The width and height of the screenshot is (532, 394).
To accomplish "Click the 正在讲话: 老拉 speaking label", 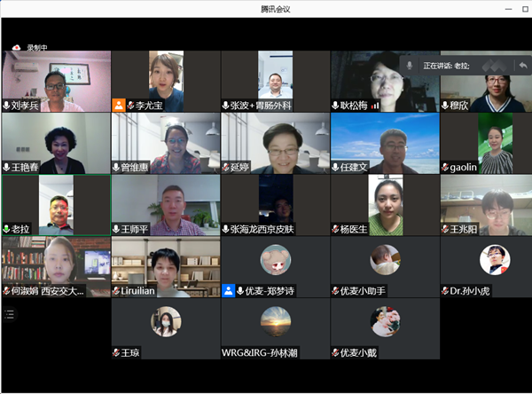I will click(x=451, y=66).
